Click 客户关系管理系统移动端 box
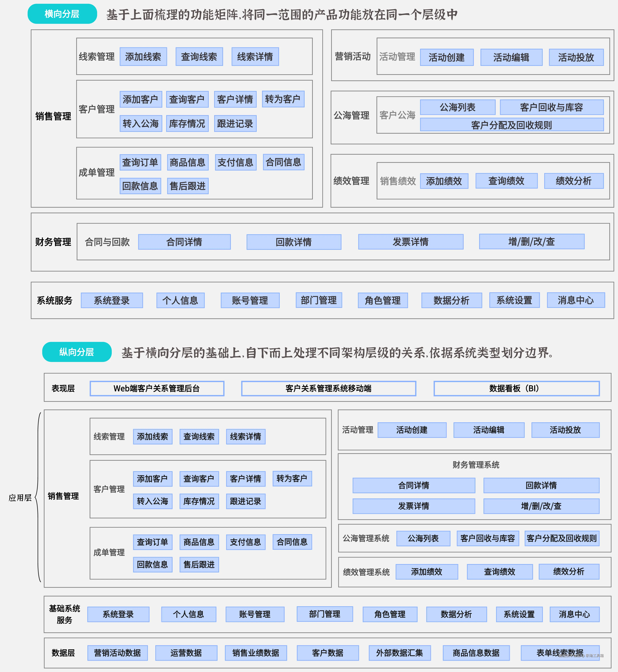The width and height of the screenshot is (618, 672). click(x=328, y=388)
